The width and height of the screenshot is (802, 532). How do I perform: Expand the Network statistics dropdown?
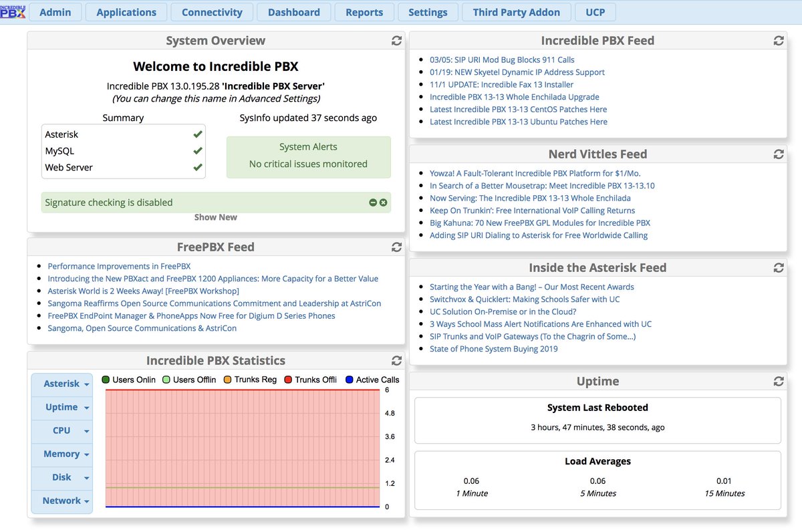[62, 501]
